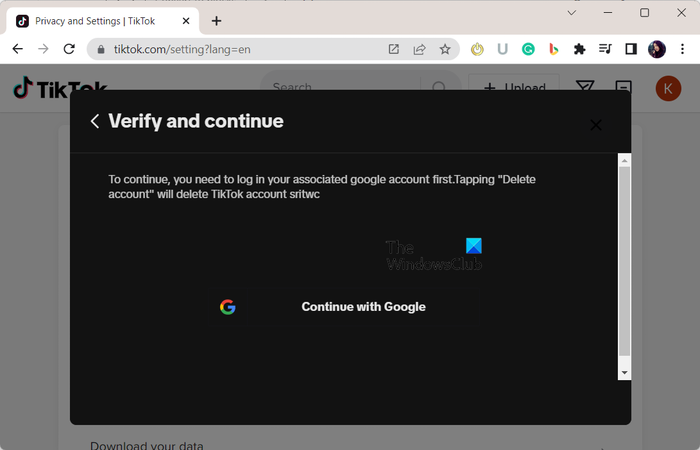Screen dimensions: 700x450
Task: Click dialog scrollbar up arrow
Action: (x=624, y=160)
